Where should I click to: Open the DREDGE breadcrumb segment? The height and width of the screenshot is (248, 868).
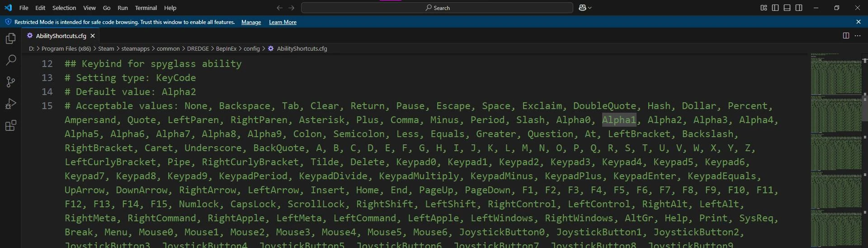pyautogui.click(x=198, y=48)
